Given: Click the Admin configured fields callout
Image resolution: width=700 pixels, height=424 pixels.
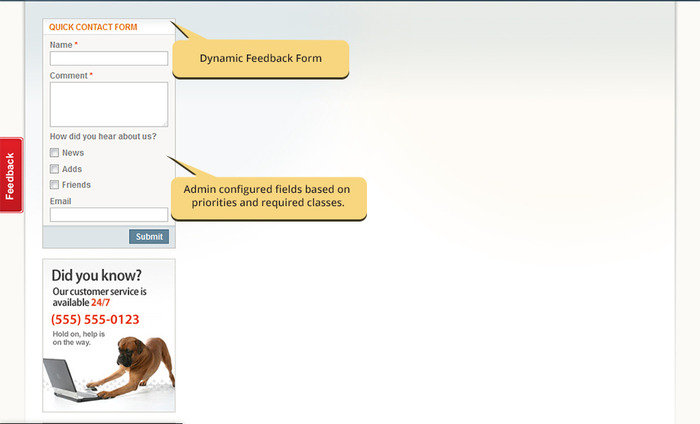Looking at the screenshot, I should pos(265,196).
